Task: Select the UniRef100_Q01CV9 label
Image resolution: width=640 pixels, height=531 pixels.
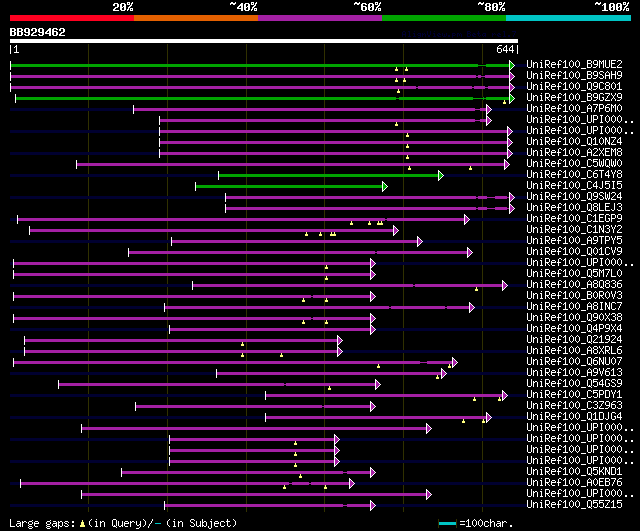Action: (574, 251)
